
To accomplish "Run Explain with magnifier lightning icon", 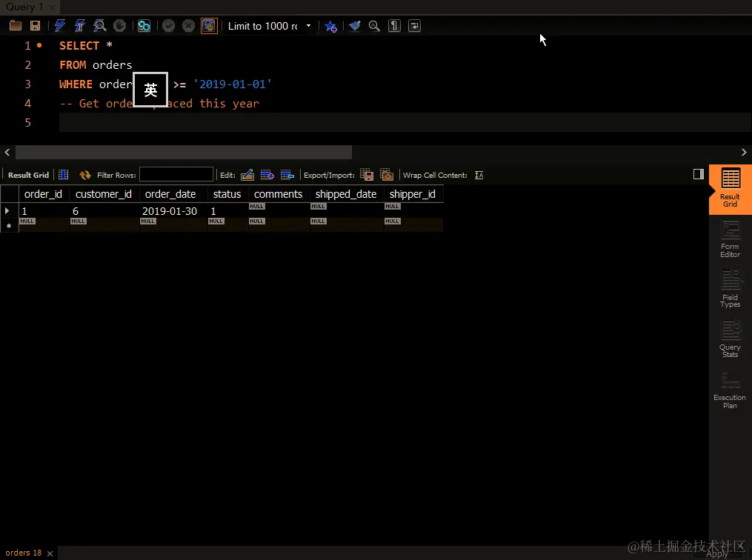I will (x=99, y=26).
